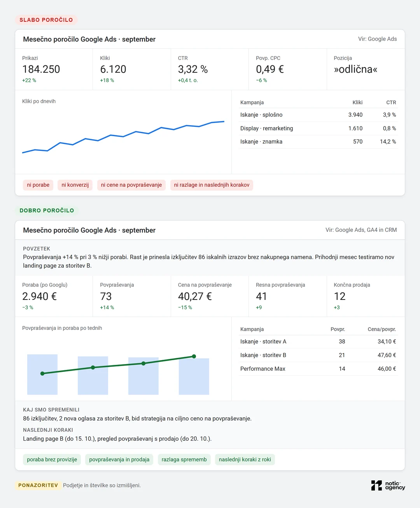Click 'Display · remarketing' campaign row

(318, 128)
